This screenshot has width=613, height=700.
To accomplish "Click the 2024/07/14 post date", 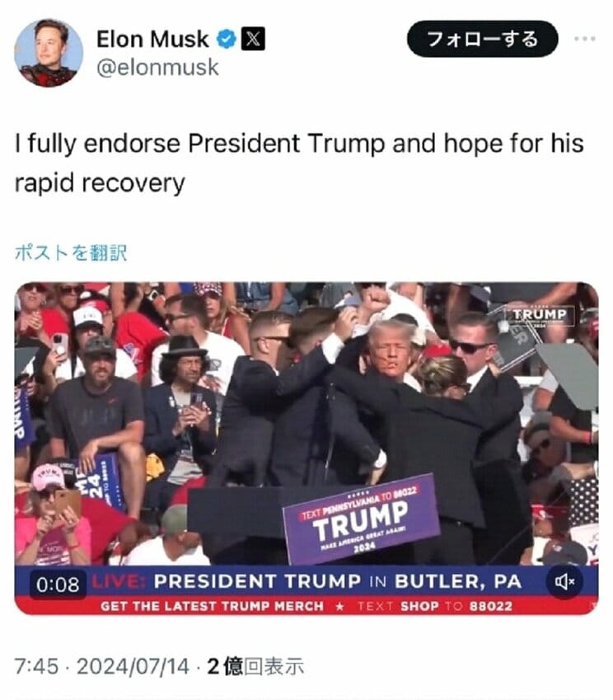I will [133, 666].
